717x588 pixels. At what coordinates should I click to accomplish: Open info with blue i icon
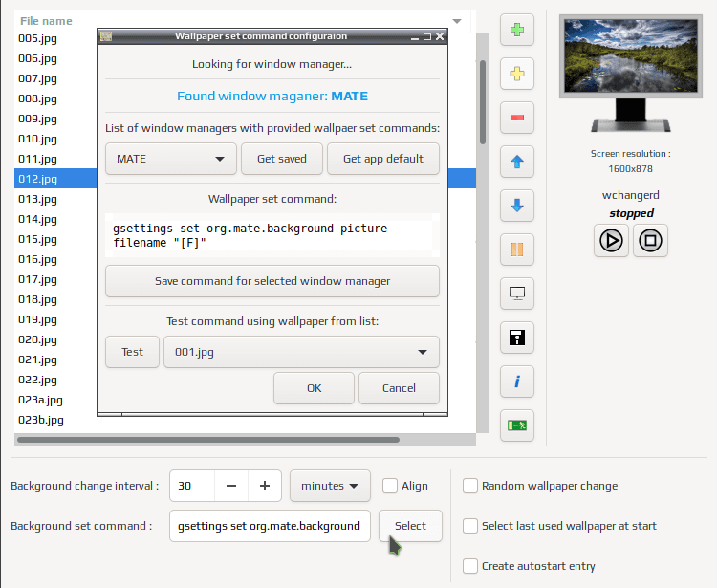click(516, 381)
